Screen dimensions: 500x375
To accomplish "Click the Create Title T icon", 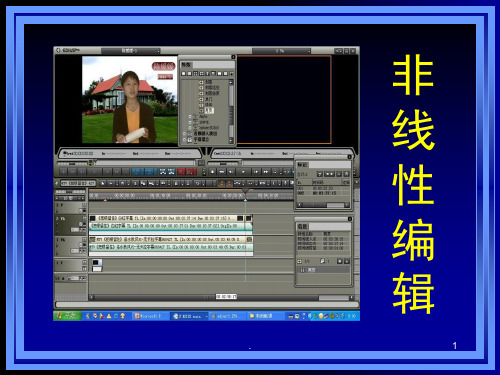I will [274, 183].
